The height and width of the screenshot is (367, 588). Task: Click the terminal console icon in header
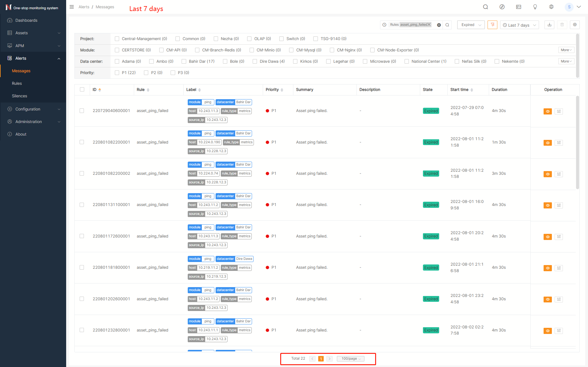[518, 7]
